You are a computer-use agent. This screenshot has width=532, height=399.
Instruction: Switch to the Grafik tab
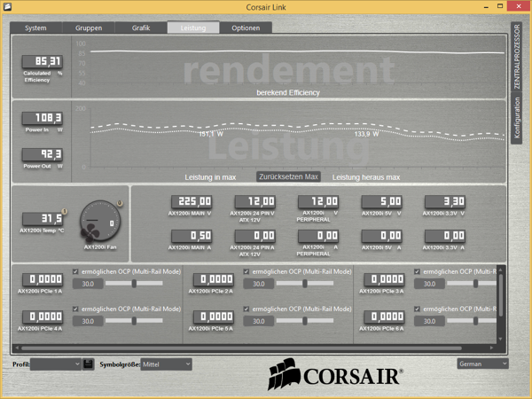(x=141, y=27)
